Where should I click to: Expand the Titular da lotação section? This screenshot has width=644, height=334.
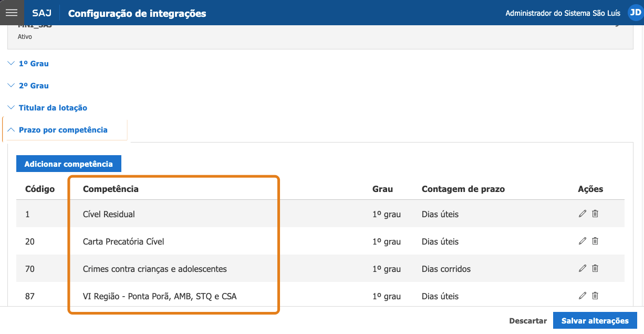[48, 108]
